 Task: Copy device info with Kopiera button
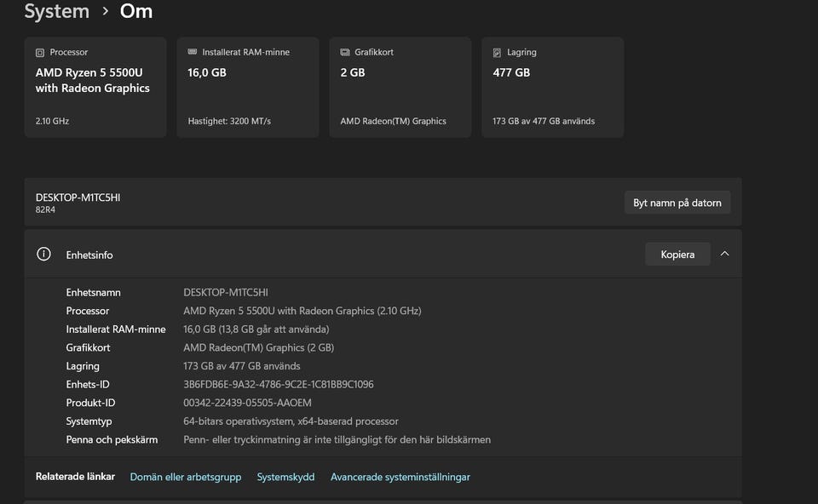tap(677, 255)
